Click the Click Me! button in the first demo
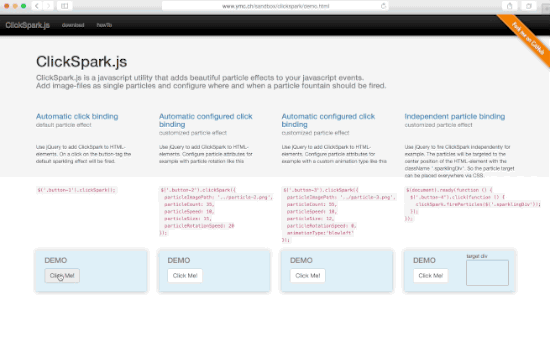The width and height of the screenshot is (550, 363). coord(62,275)
